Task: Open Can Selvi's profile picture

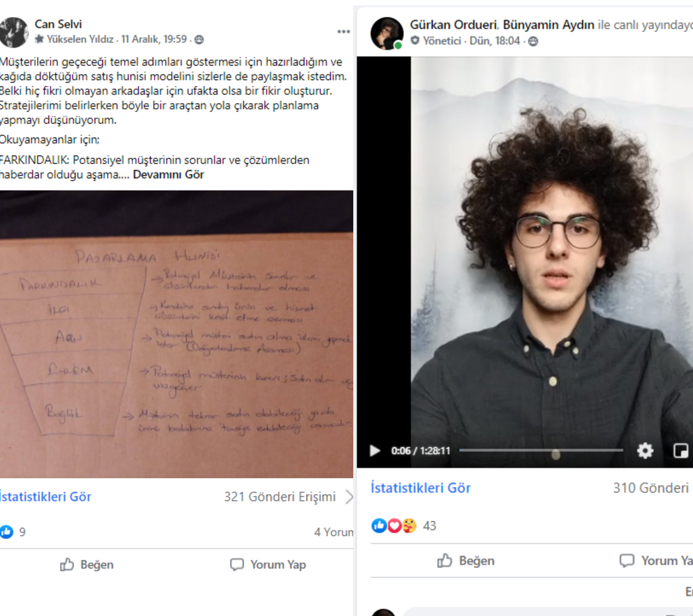Action: (x=14, y=32)
